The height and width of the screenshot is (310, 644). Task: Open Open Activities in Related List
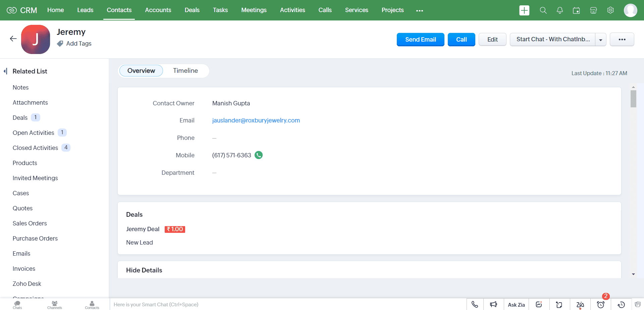pos(33,133)
